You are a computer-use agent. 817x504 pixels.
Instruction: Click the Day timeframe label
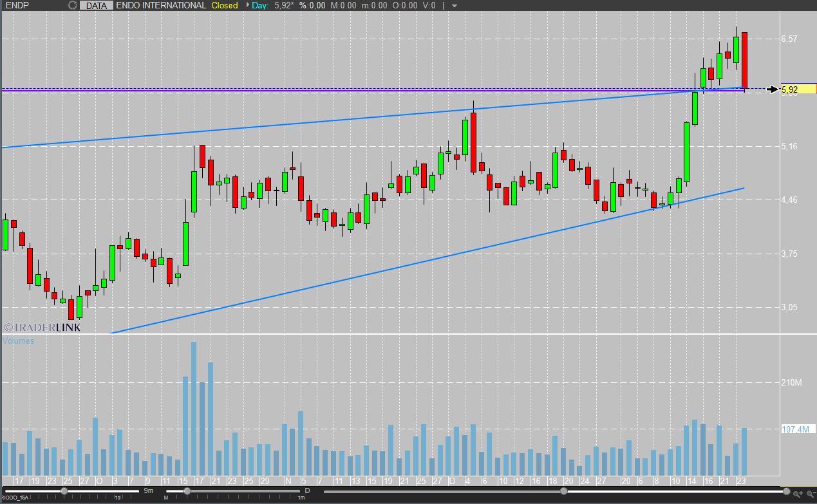coord(260,5)
